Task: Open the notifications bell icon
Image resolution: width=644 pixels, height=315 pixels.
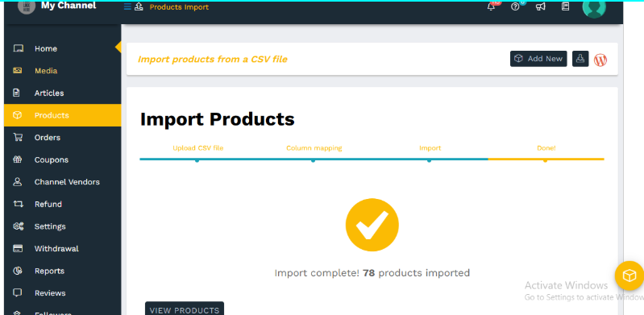Action: click(491, 7)
